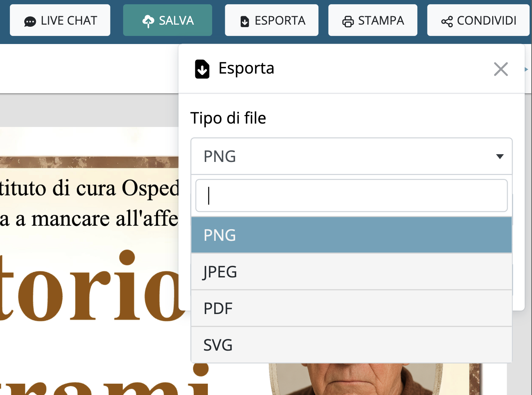Click the Tipo di file label
This screenshot has height=395, width=532.
point(228,118)
